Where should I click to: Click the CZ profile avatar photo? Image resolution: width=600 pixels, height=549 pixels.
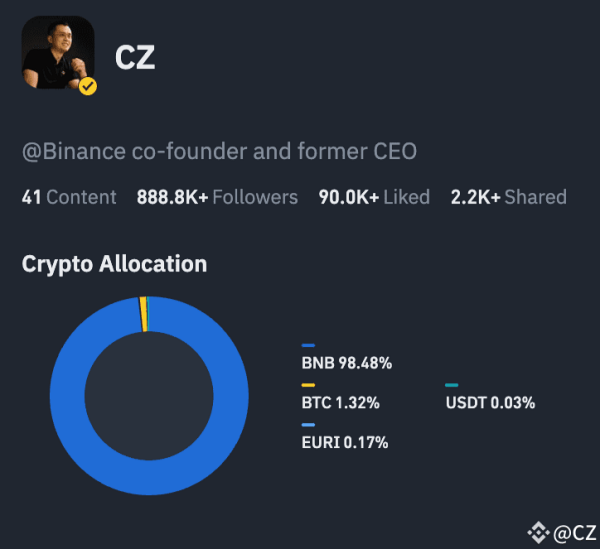[58, 52]
